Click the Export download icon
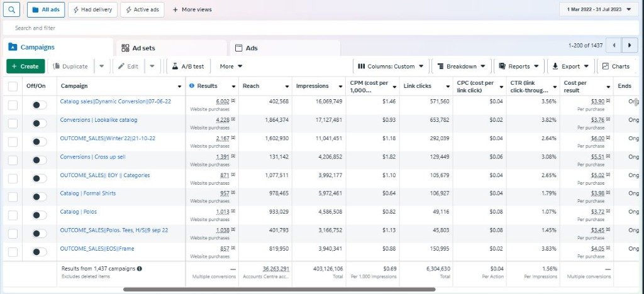644x294 pixels. 555,67
